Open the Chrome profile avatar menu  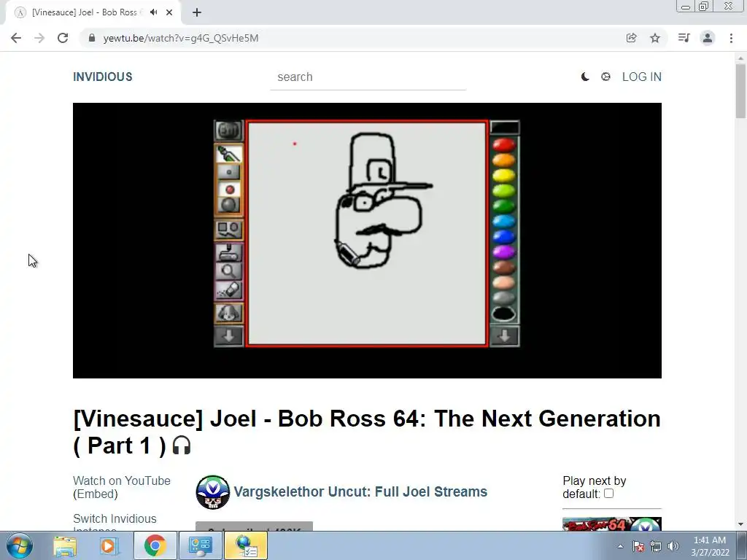coord(708,38)
